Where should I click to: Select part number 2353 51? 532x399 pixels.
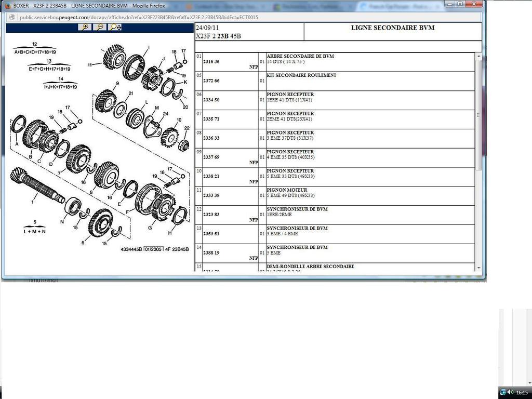click(x=211, y=234)
